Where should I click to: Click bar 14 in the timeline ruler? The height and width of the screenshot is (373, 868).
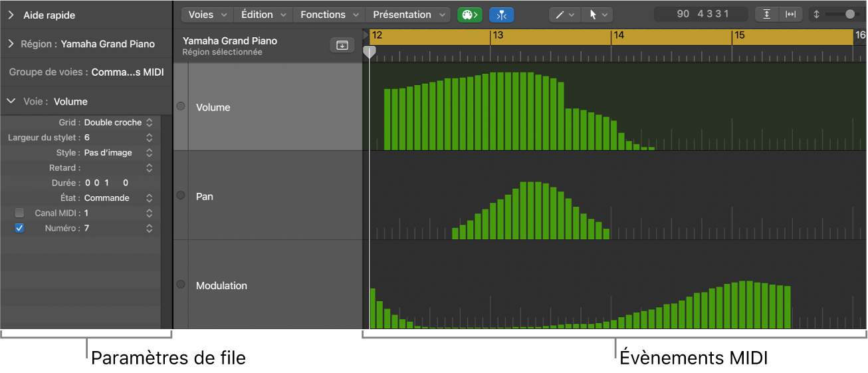619,36
